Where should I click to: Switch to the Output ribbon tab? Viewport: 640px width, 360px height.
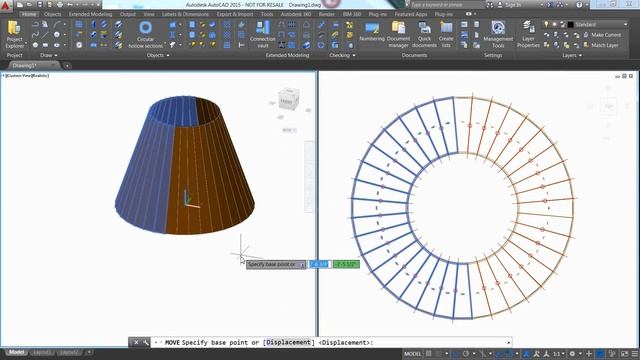pyautogui.click(x=127, y=14)
